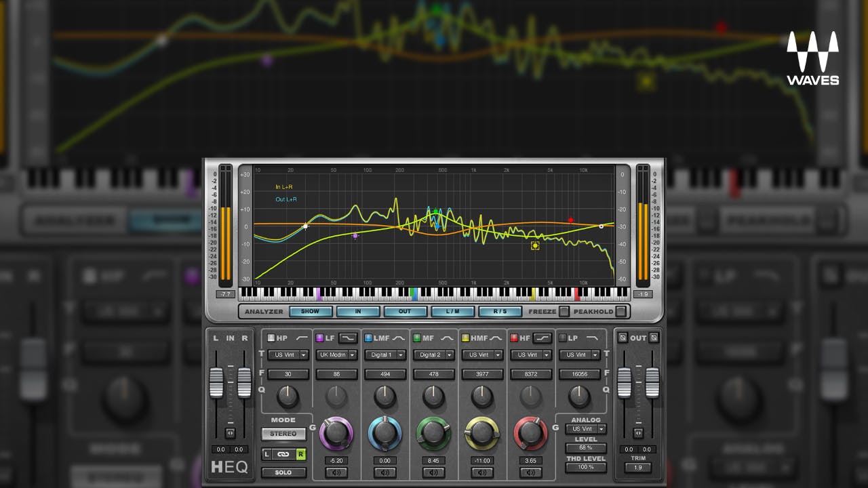
Task: Click the analyzer SHOW button
Action: pos(311,312)
